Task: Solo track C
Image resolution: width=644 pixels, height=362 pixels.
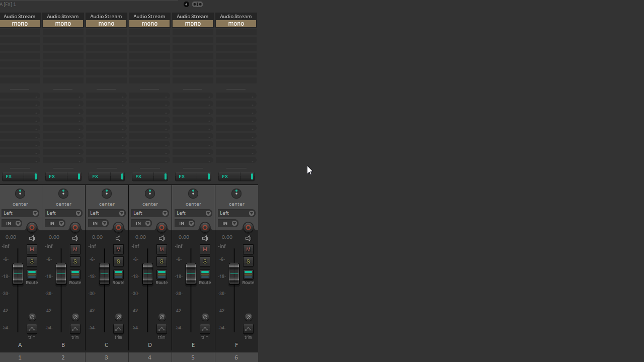Action: 118,261
